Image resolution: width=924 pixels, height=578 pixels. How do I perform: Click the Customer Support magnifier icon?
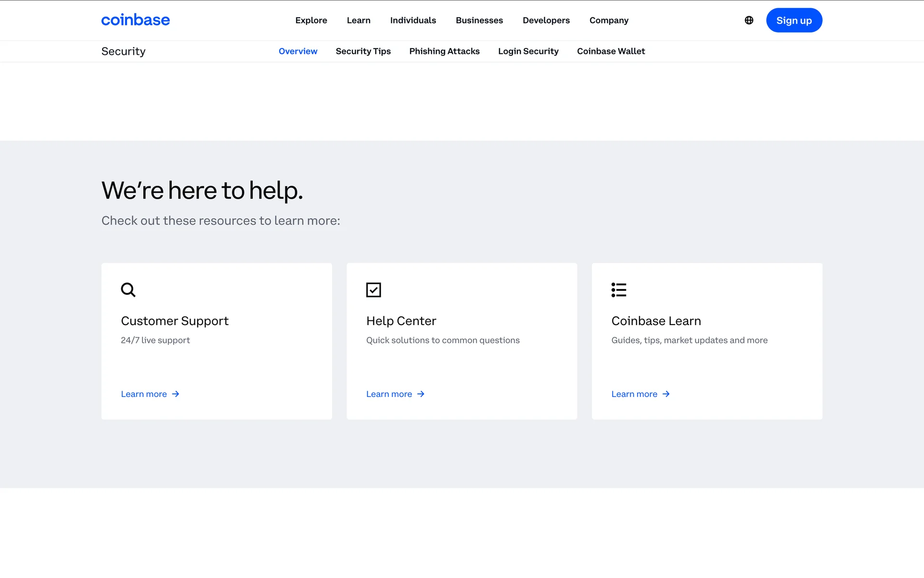point(128,289)
